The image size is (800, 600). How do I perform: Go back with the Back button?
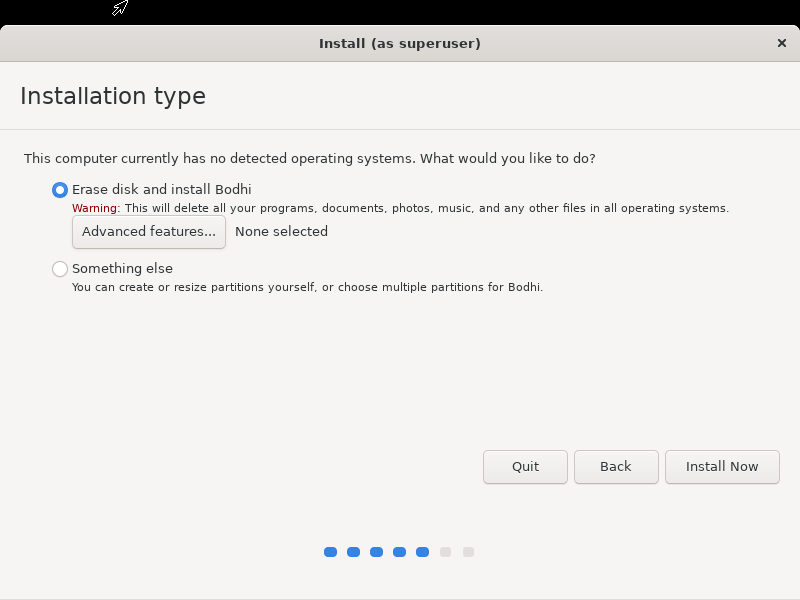click(616, 466)
